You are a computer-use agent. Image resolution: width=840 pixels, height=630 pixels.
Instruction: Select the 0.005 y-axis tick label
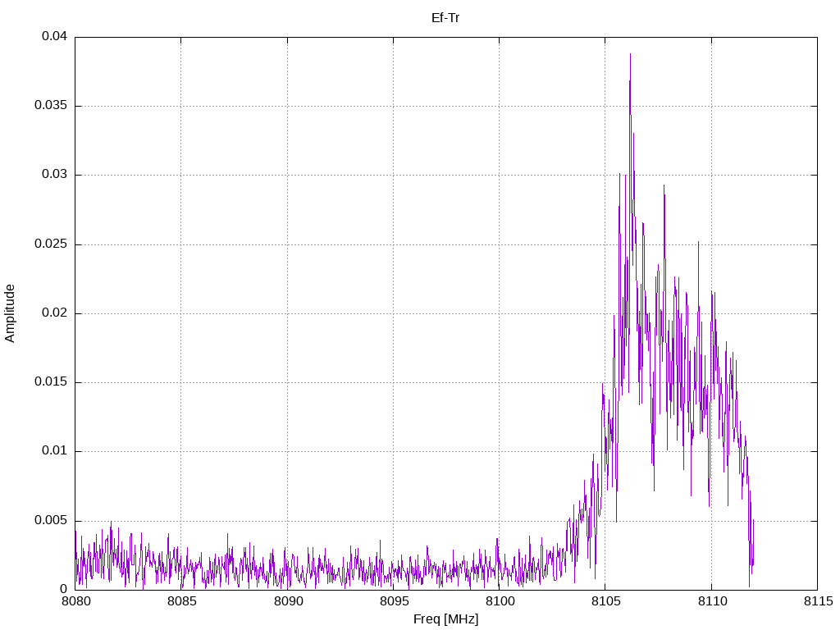coord(52,521)
